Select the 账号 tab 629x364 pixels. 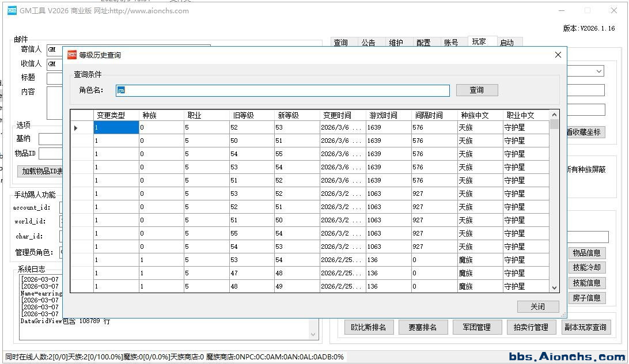click(x=451, y=43)
